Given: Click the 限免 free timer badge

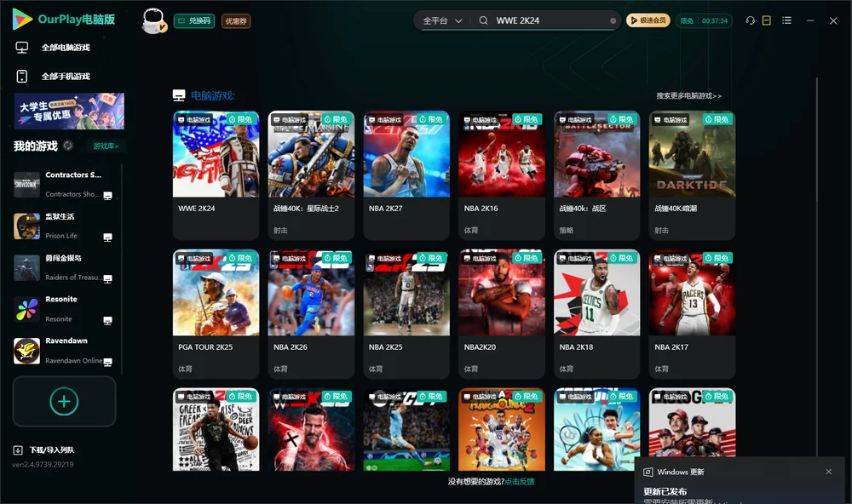Looking at the screenshot, I should click(704, 20).
